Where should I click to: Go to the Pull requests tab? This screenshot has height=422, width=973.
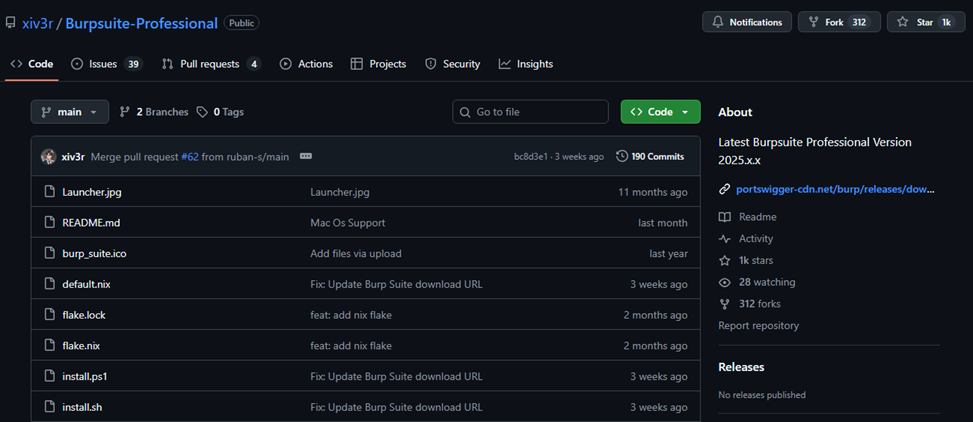pyautogui.click(x=211, y=64)
